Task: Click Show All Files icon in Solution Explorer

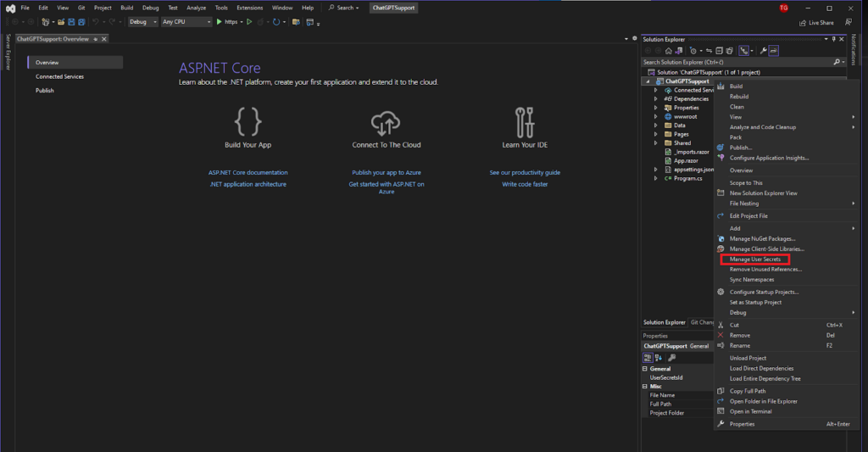Action: 729,51
